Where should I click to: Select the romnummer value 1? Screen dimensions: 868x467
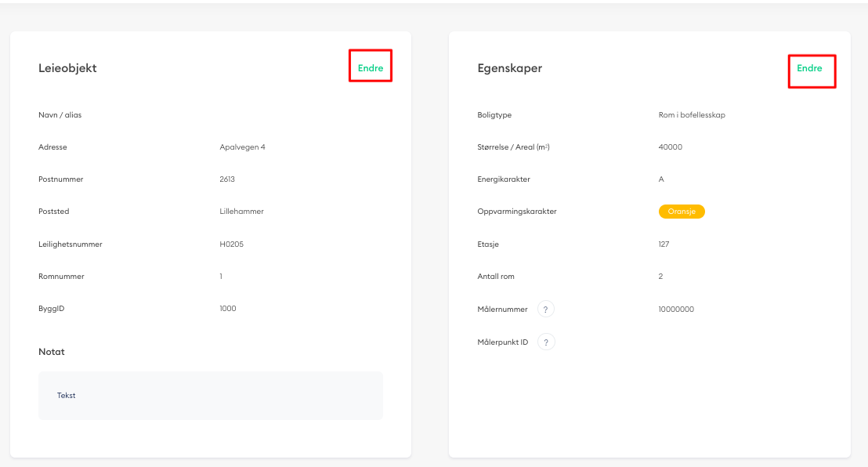pos(220,276)
